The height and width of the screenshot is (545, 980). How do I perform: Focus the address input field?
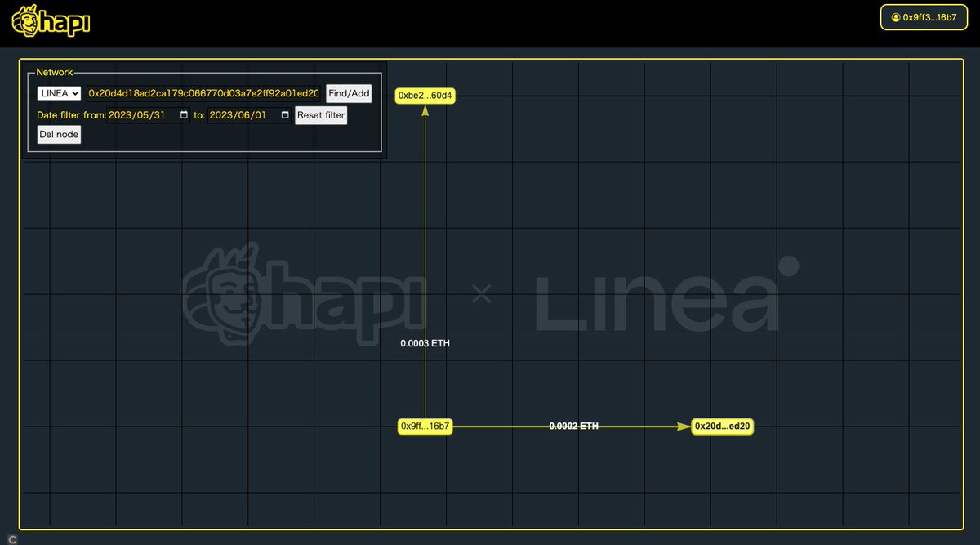pos(203,93)
